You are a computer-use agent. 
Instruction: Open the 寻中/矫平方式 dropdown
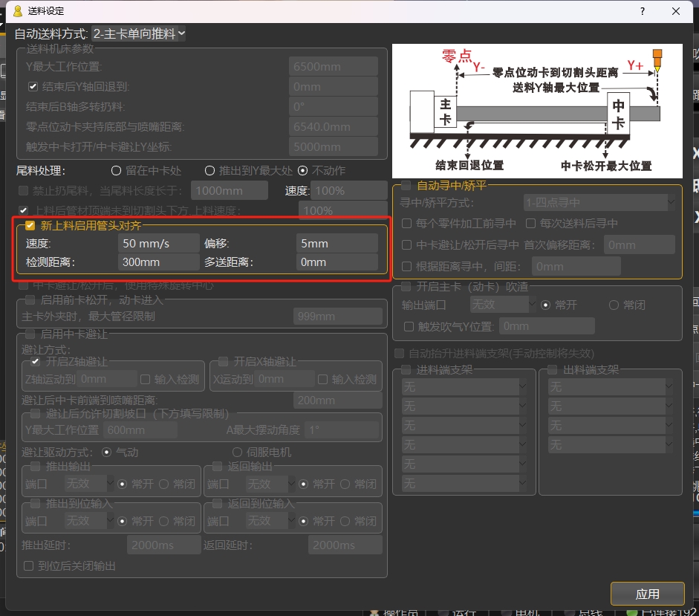[x=599, y=203]
